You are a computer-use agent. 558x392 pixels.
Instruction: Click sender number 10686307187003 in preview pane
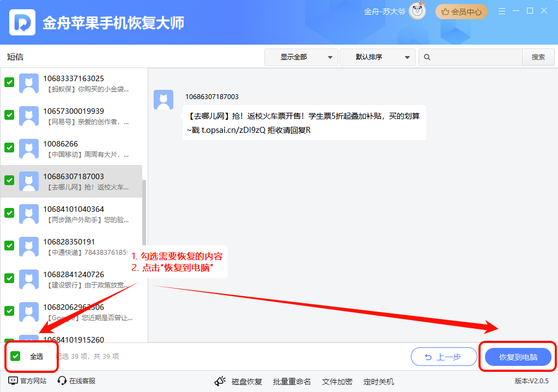(x=212, y=97)
